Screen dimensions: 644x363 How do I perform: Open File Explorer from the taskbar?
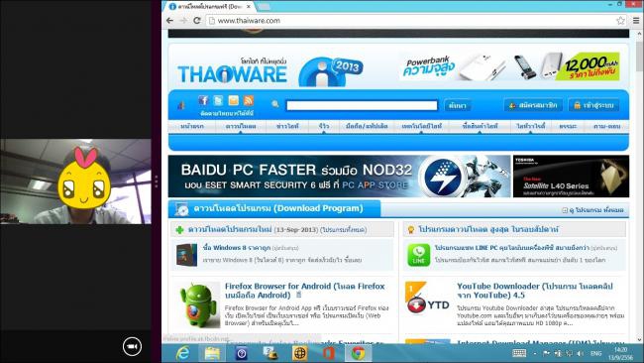click(212, 353)
